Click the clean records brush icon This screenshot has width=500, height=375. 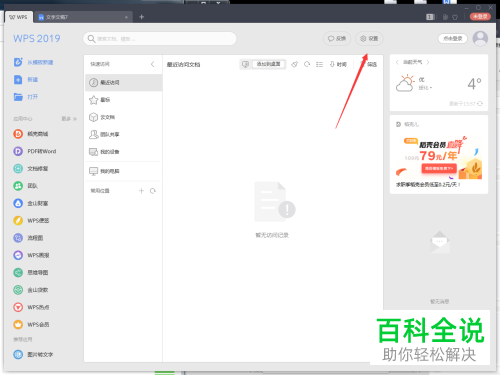(x=294, y=64)
